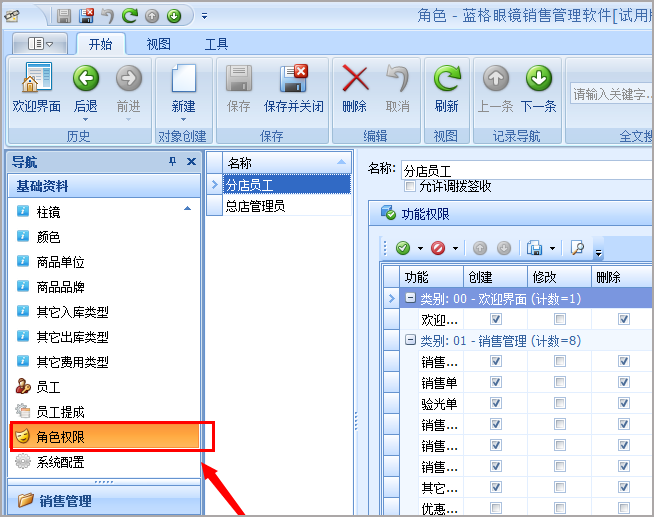654x517 pixels.
Task: Click the 前进 forward arrow icon
Action: click(x=128, y=78)
